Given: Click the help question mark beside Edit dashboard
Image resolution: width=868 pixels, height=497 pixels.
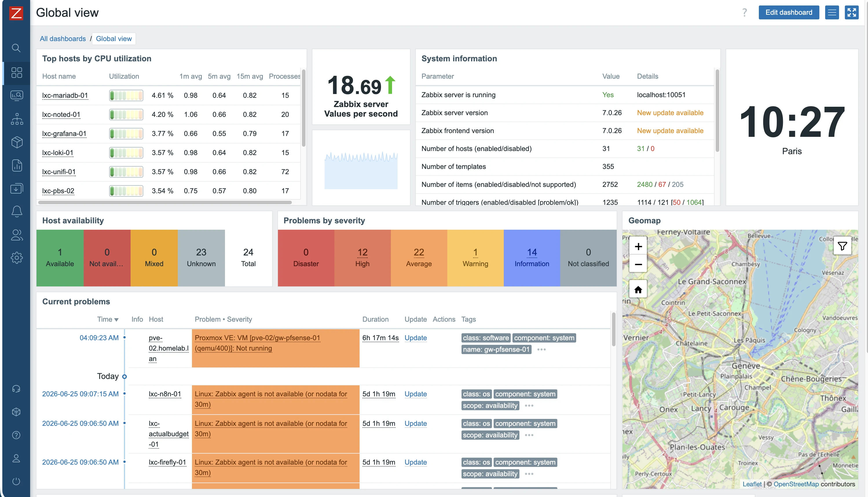Looking at the screenshot, I should coord(744,13).
